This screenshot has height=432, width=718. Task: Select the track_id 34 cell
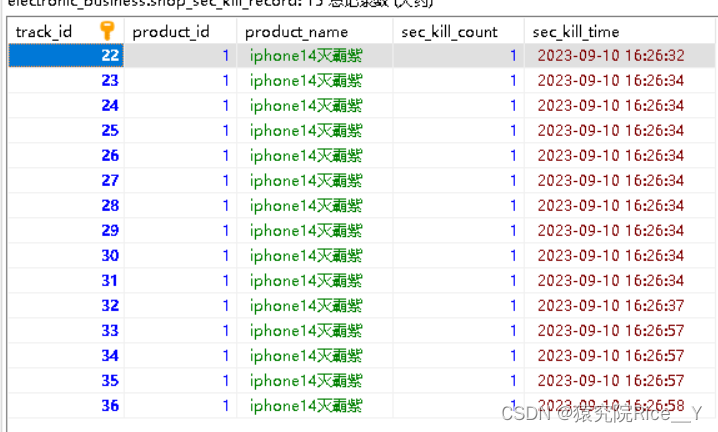coord(66,355)
